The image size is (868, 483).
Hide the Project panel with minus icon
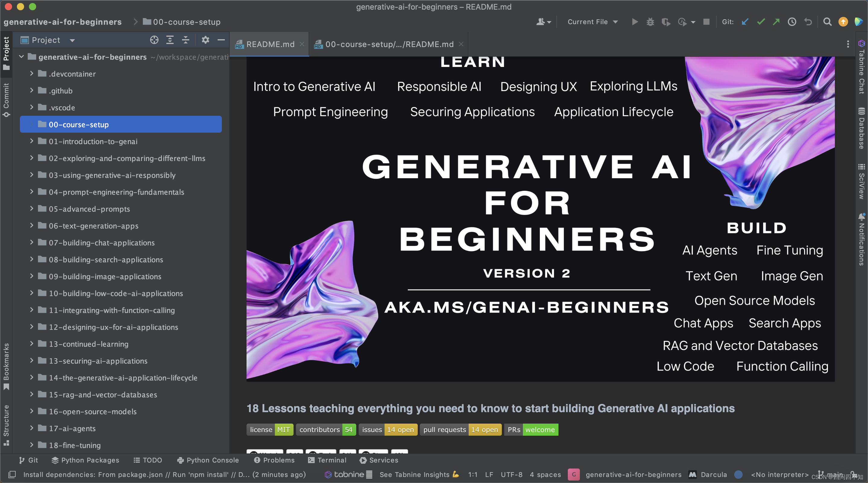(221, 40)
